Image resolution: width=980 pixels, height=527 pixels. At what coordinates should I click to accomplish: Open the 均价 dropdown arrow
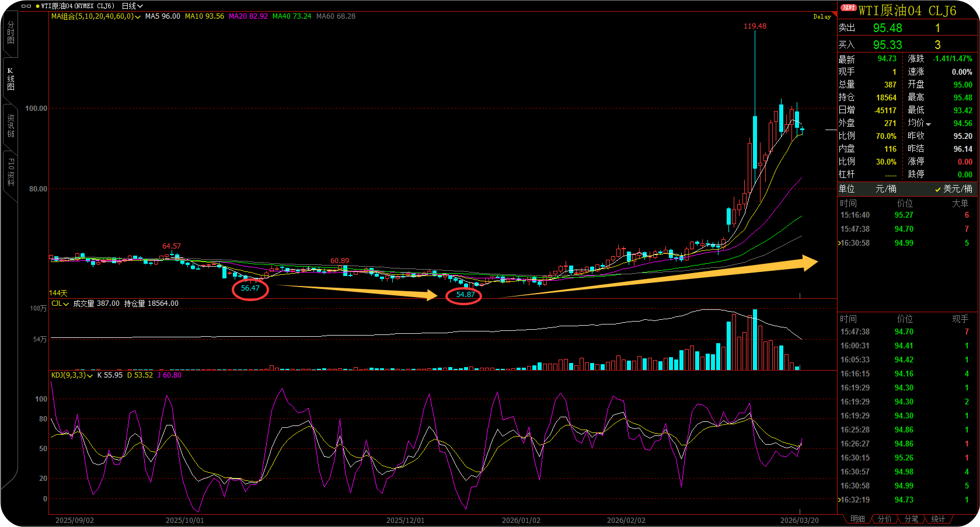tap(928, 124)
